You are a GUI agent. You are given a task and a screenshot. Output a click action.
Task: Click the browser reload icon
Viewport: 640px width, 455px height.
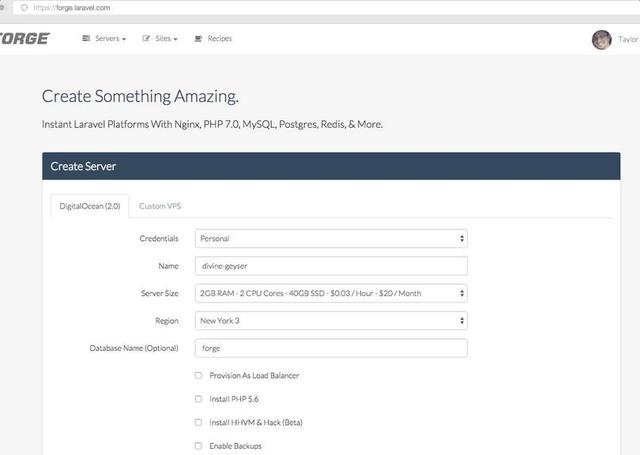point(21,8)
